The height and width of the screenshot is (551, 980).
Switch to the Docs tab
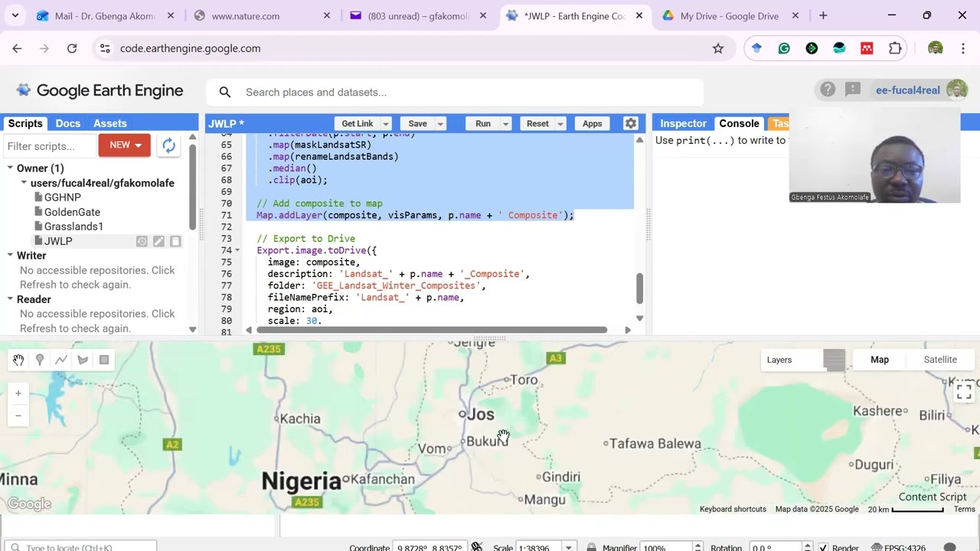(x=67, y=123)
